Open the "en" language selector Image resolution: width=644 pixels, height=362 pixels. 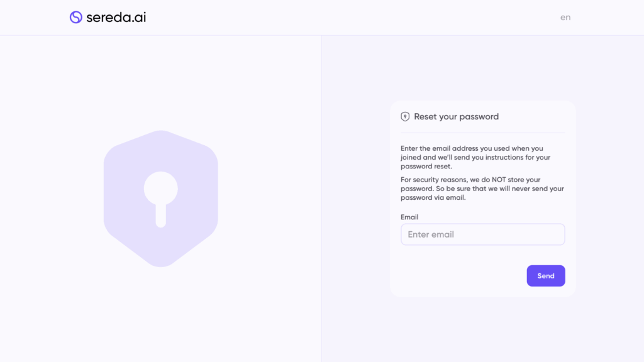click(x=565, y=18)
